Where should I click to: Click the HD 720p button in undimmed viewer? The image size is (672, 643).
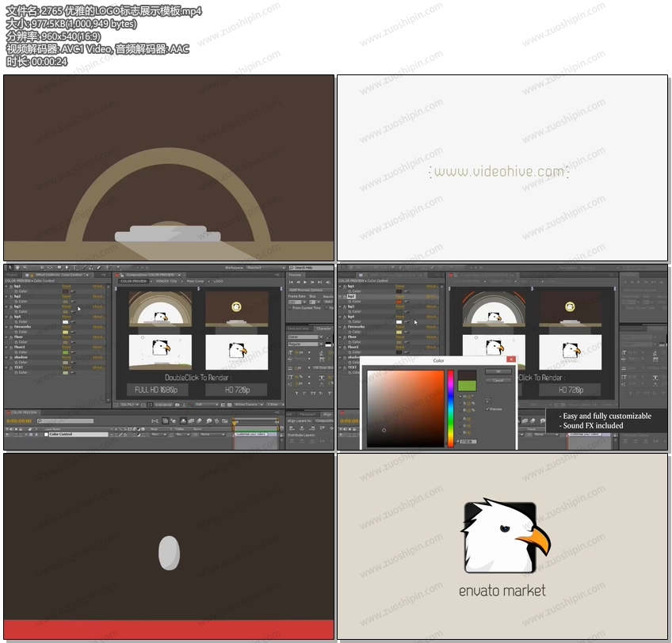pyautogui.click(x=237, y=390)
